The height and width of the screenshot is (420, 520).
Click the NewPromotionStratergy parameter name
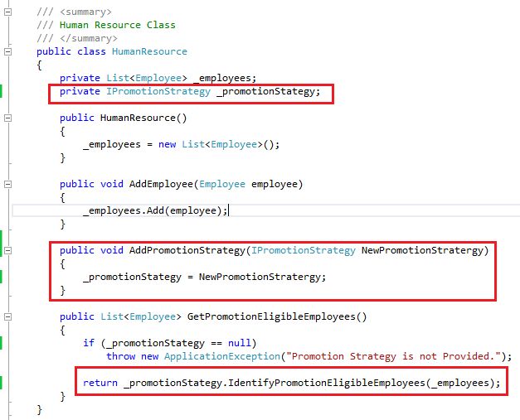click(422, 250)
